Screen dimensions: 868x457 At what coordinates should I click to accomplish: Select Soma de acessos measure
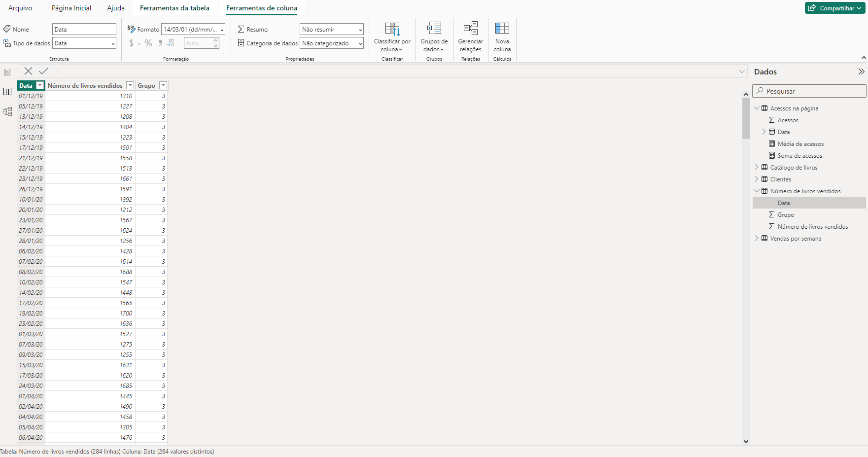[x=799, y=156]
